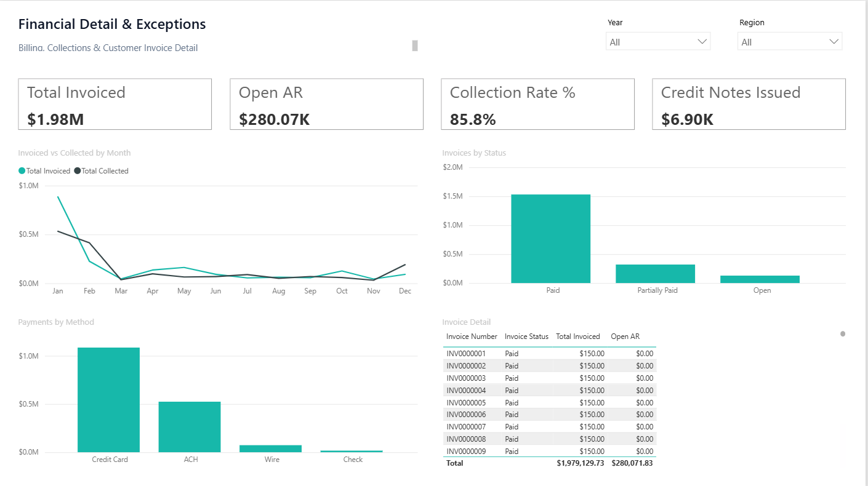This screenshot has height=486, width=868.
Task: Click the Financial Detail & Exceptions heading
Action: point(112,25)
